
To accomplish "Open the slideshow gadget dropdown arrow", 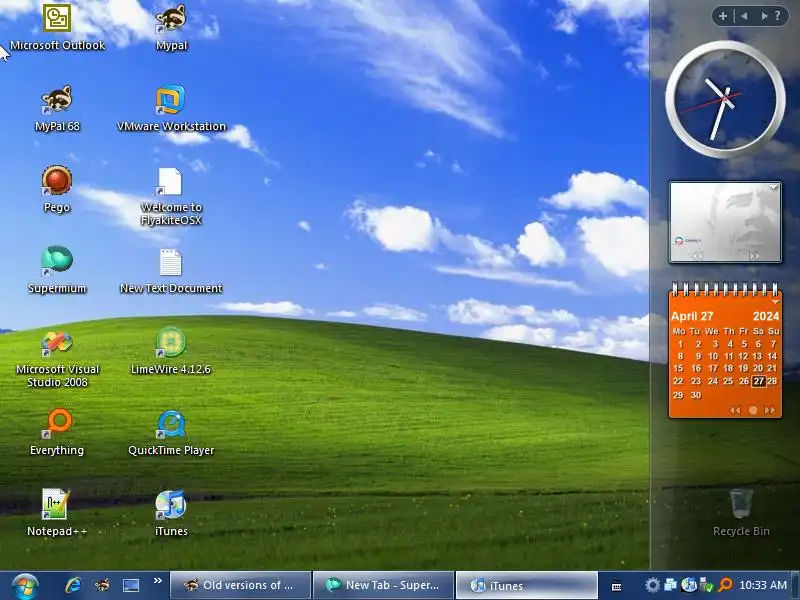I will point(774,187).
